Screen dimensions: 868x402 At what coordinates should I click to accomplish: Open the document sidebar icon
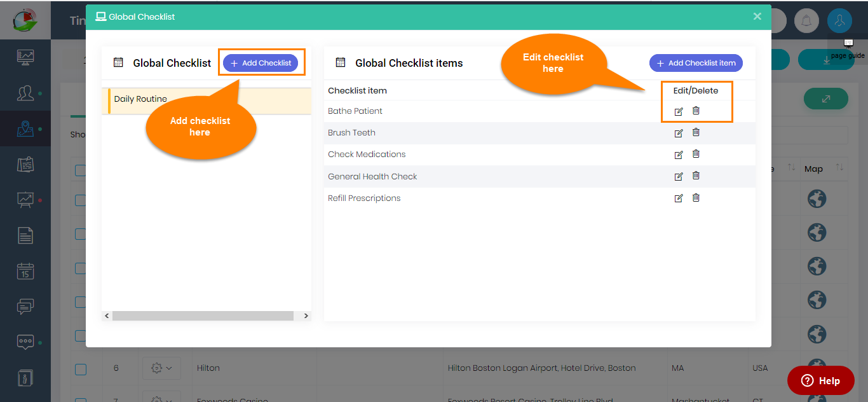25,235
